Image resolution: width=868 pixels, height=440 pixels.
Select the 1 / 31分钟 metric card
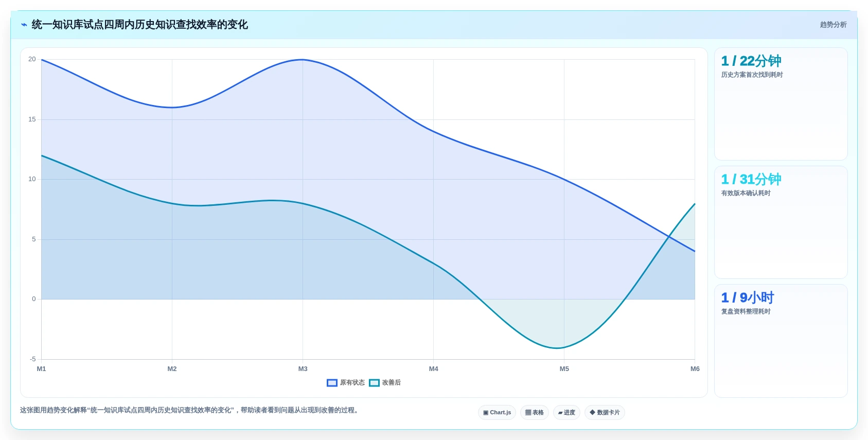[x=781, y=222]
